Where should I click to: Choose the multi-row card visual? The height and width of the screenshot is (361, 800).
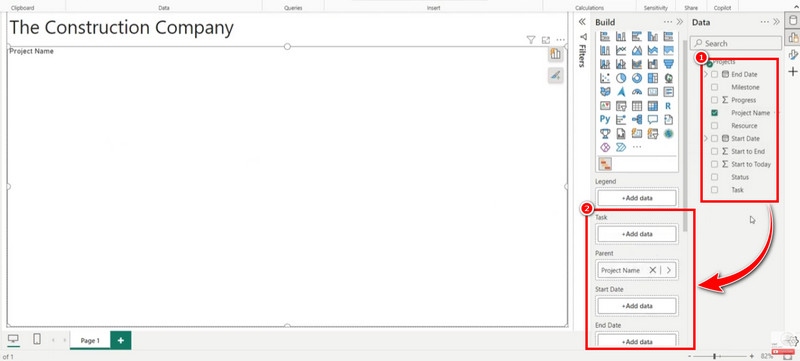668,92
